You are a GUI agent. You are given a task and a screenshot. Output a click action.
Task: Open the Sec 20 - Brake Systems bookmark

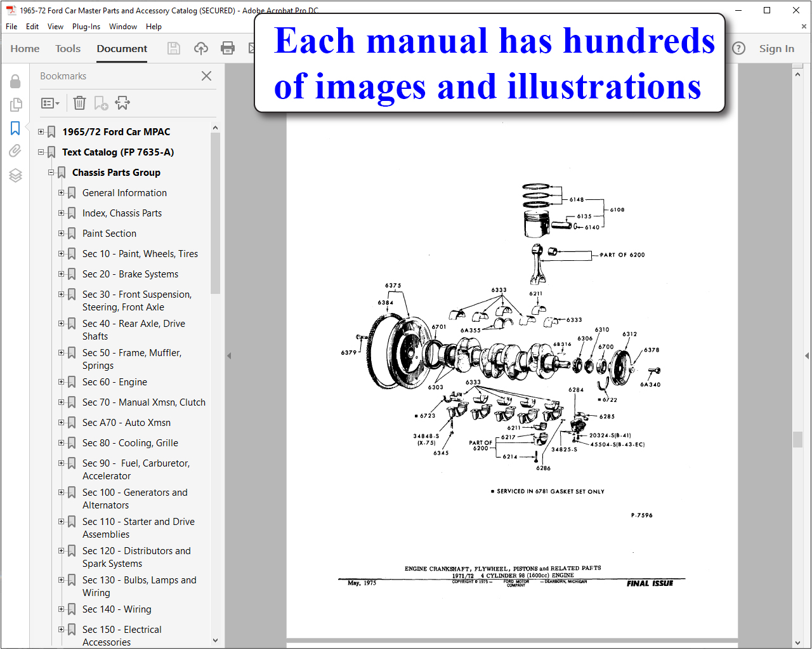tap(130, 274)
